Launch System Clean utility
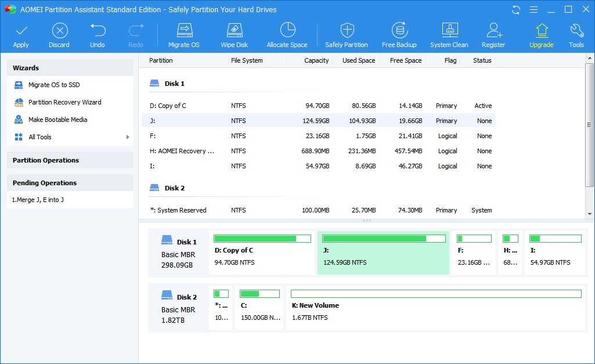Viewport: 595px width, 364px height. 449,37
